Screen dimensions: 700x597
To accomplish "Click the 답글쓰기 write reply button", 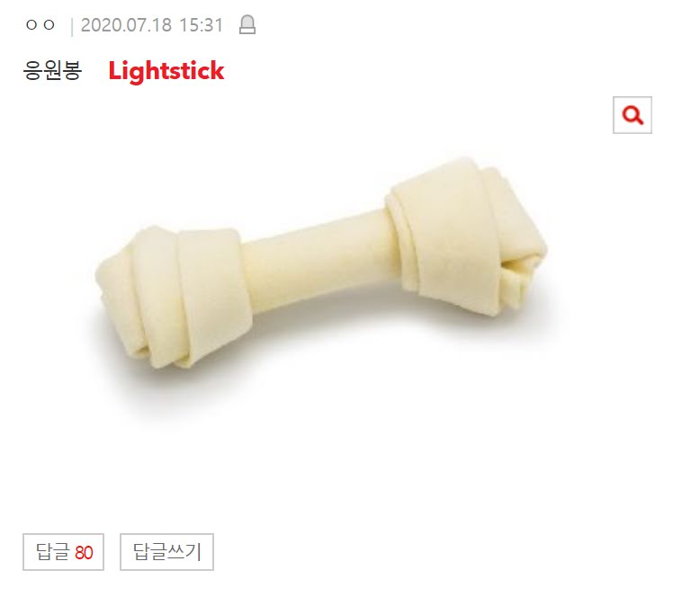I will tap(166, 552).
